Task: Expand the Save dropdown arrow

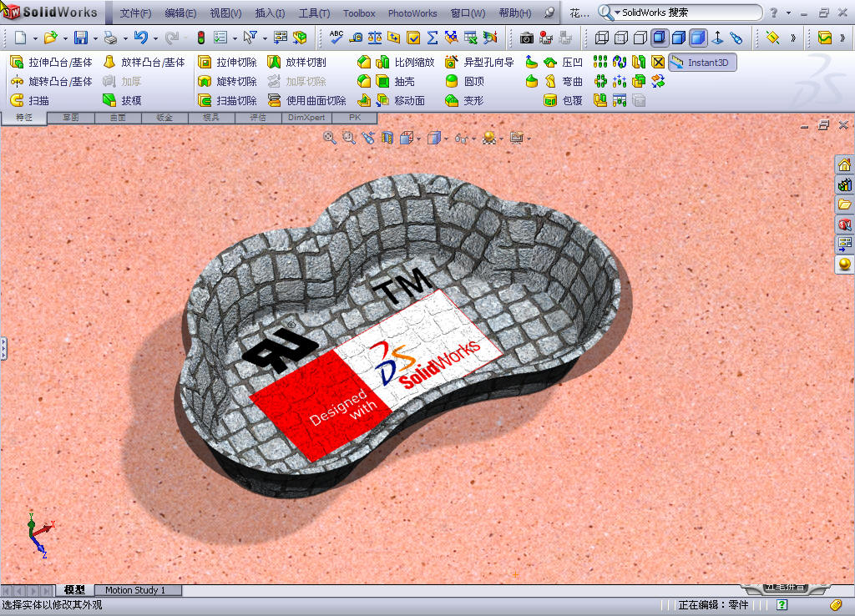Action: [95, 38]
